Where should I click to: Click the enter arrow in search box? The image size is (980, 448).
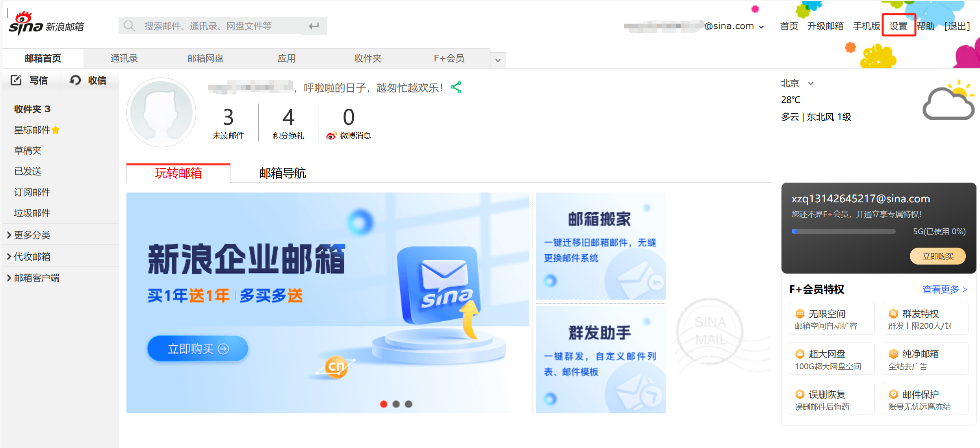(x=314, y=26)
